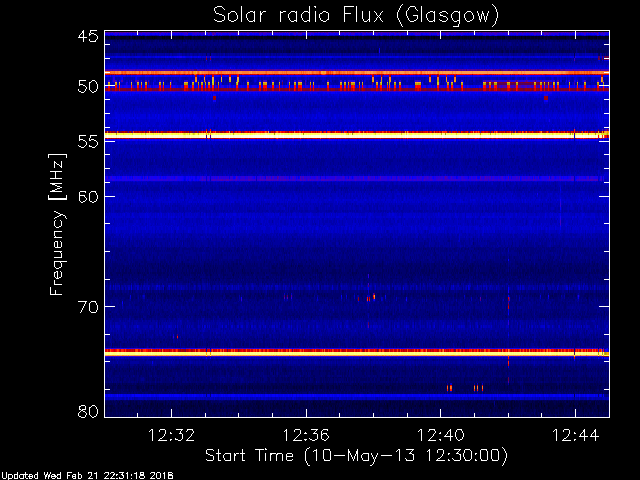Click the 'Frequency [MHz]' axis title
Viewport: 640px width, 480px height.
click(x=57, y=224)
